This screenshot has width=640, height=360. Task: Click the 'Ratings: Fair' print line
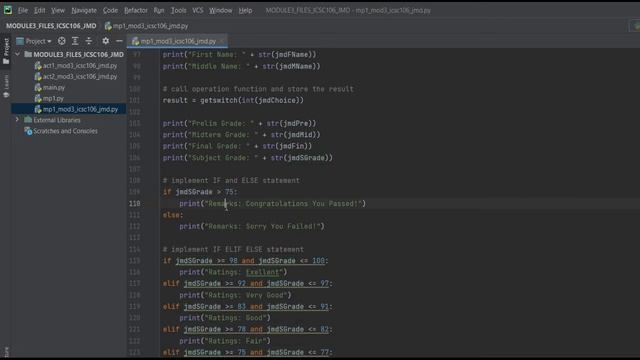(x=225, y=340)
